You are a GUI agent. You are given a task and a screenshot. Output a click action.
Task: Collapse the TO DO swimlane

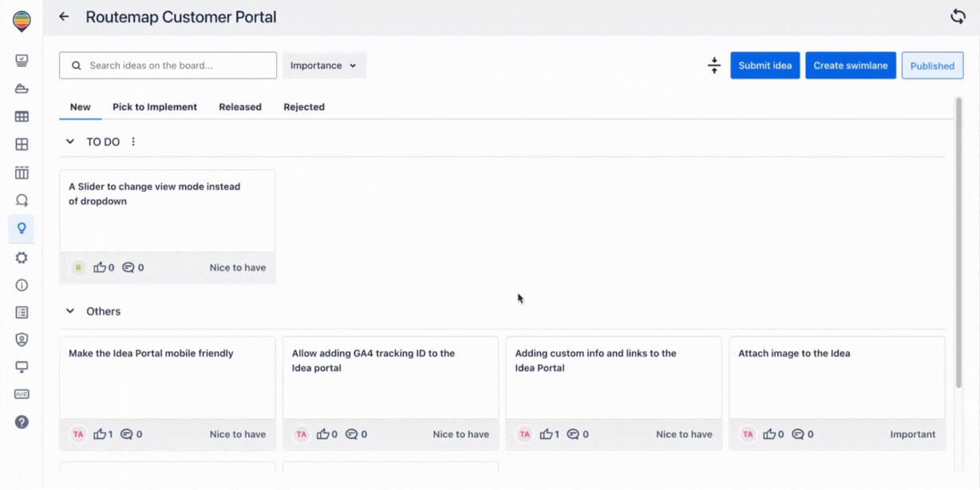(x=70, y=142)
